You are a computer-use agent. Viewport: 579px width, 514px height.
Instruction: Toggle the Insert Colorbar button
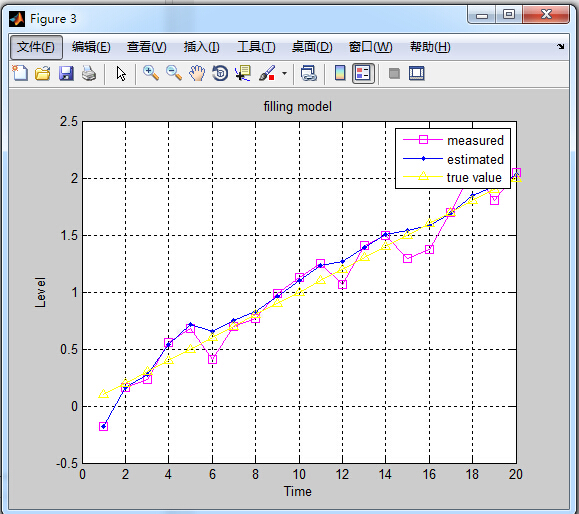[x=340, y=73]
